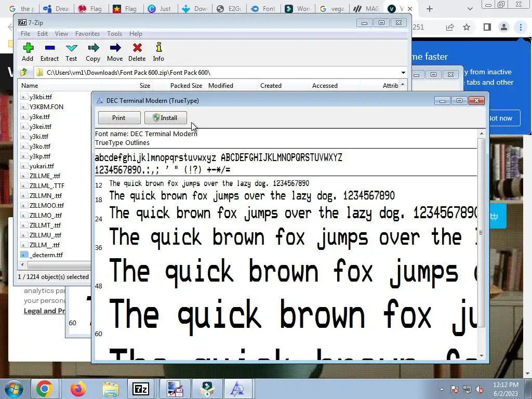The height and width of the screenshot is (399, 532).
Task: Click the font viewer taskbar icon
Action: pyautogui.click(x=237, y=389)
